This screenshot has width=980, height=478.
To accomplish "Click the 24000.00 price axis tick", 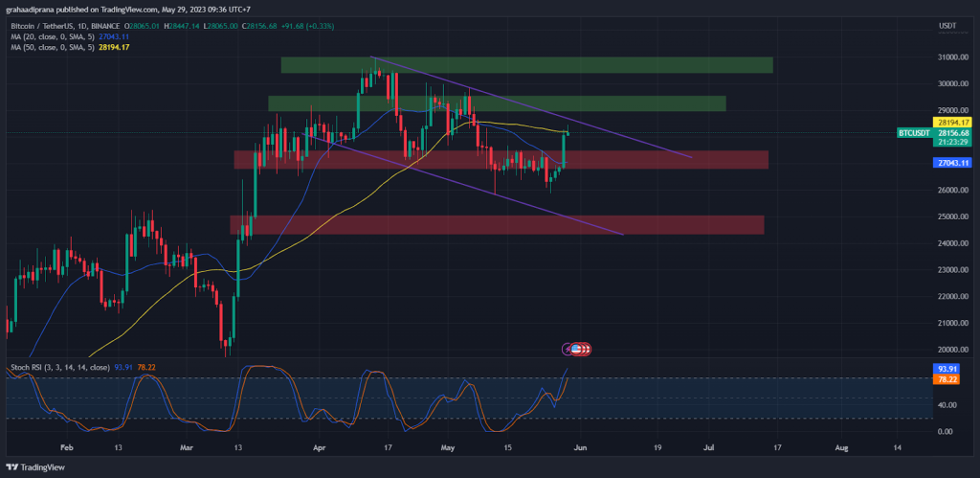I will [953, 243].
